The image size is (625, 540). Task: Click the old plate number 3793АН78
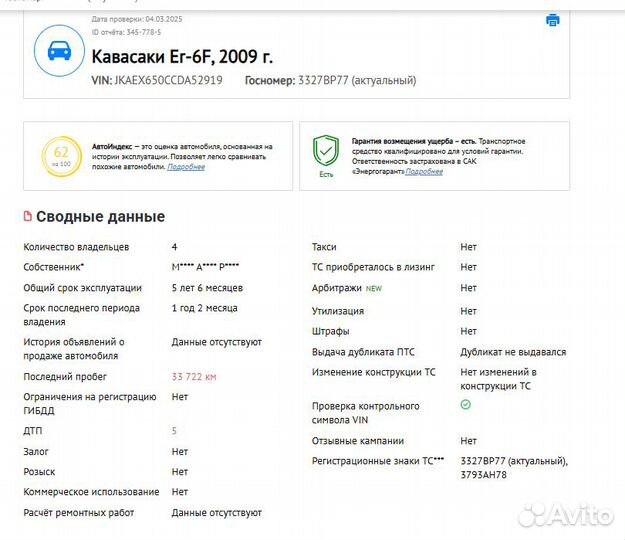coord(483,475)
